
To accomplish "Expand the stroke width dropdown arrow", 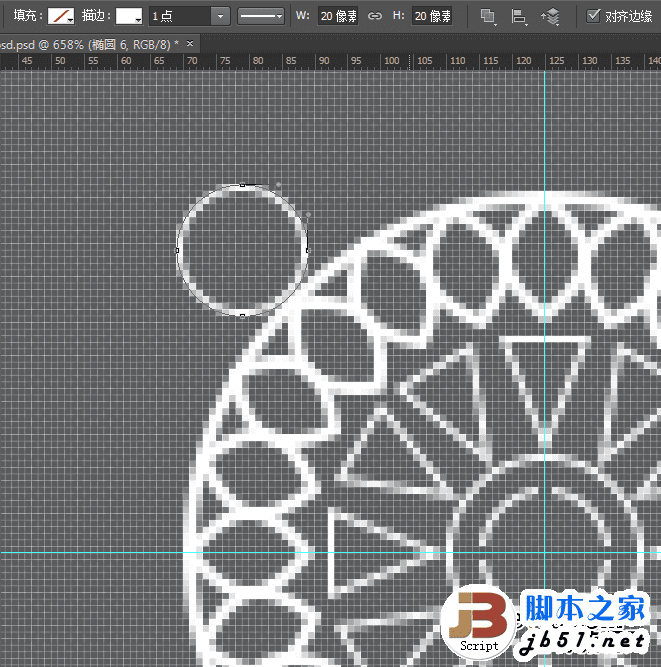I will [x=220, y=17].
